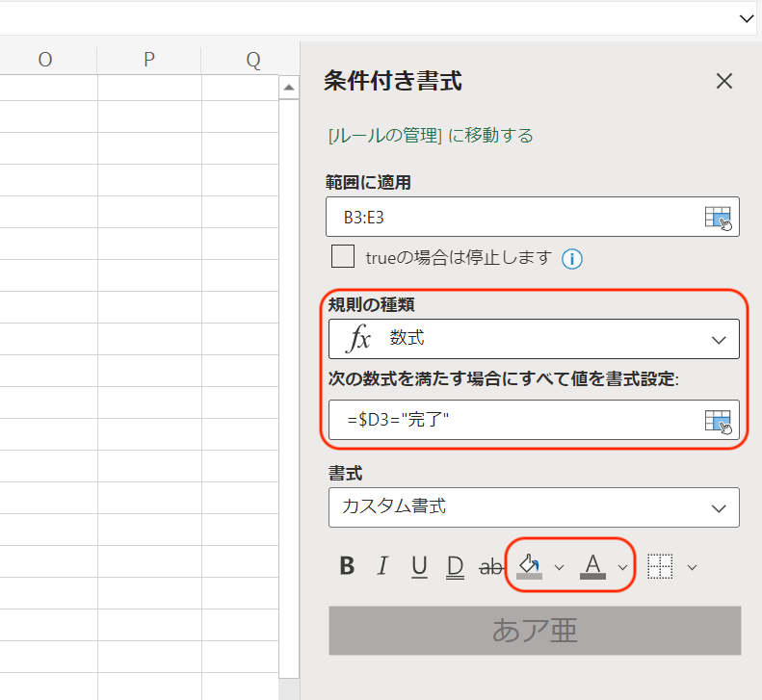The width and height of the screenshot is (762, 700).
Task: Toggle Bold formatting in the format toolbar
Action: 348,566
